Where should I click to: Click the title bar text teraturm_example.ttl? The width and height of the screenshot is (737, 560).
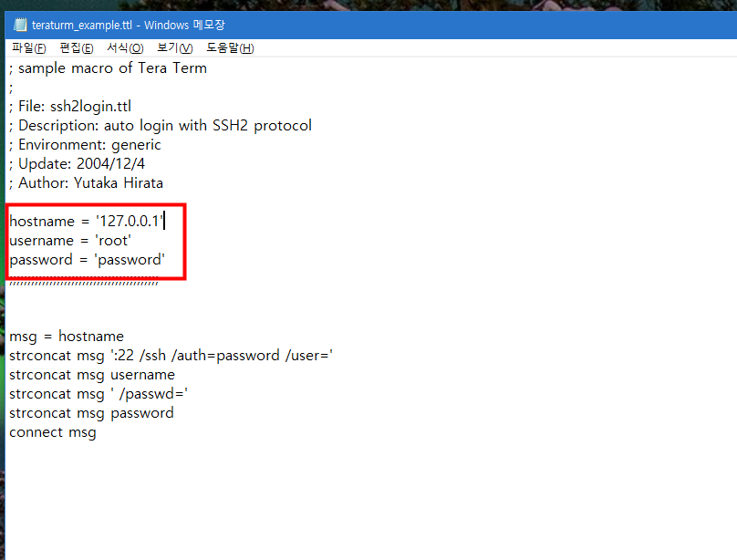[82, 25]
